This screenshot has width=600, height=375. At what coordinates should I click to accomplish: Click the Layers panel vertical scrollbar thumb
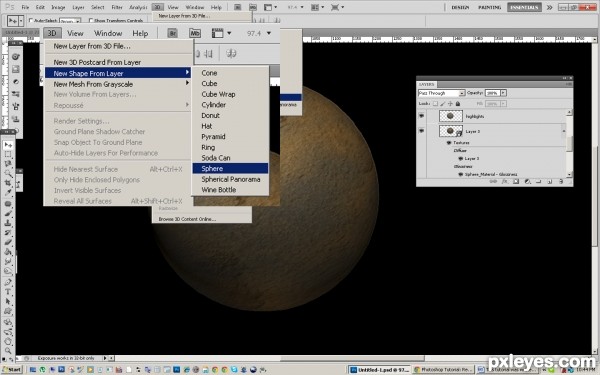[x=569, y=143]
